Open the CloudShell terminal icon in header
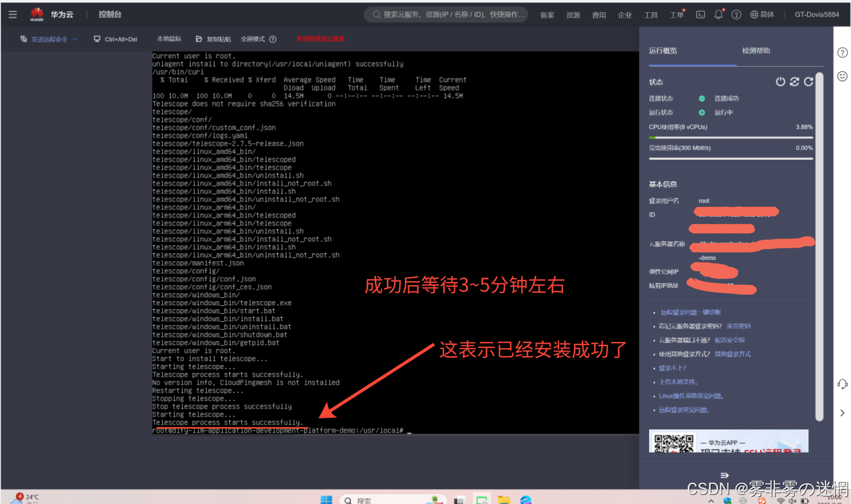The image size is (851, 504). pos(700,15)
